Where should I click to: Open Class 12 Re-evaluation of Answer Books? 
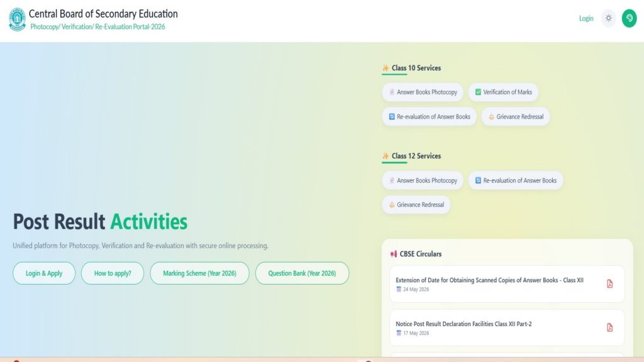coord(516,180)
